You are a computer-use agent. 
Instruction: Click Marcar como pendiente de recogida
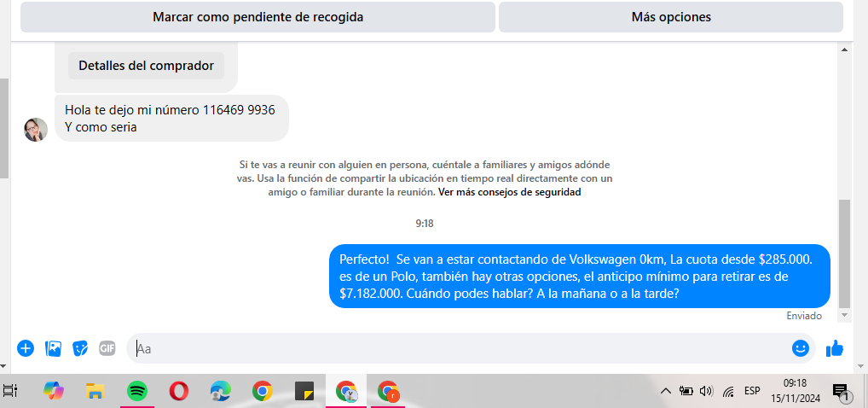point(258,17)
